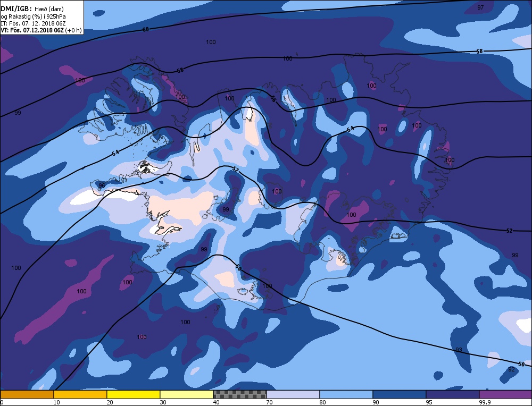The width and height of the screenshot is (532, 406).
Task: Click the "IT: Fös. 07. 12. 2018 06Z" line
Action: coord(33,23)
